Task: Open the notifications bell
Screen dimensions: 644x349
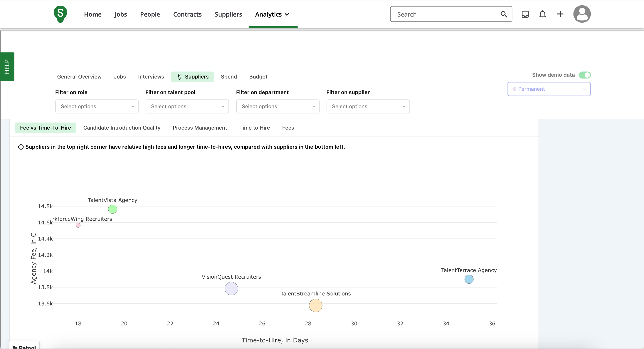Action: [542, 14]
